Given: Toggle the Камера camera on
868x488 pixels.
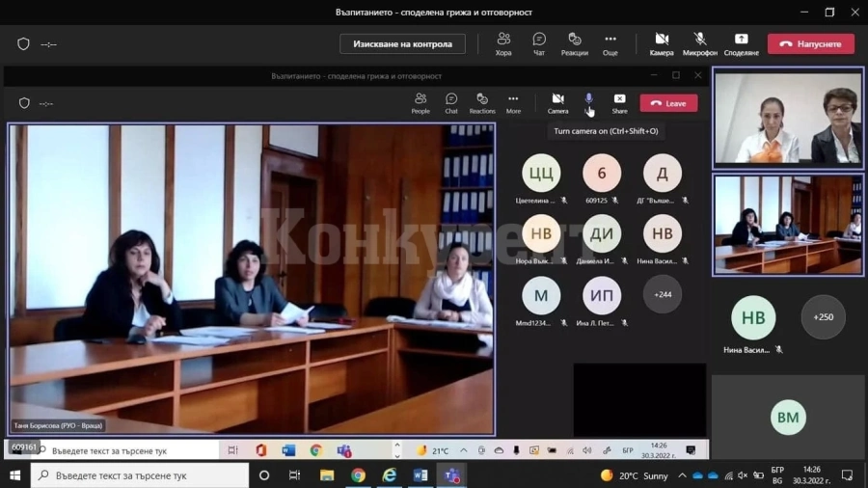Looking at the screenshot, I should click(662, 43).
